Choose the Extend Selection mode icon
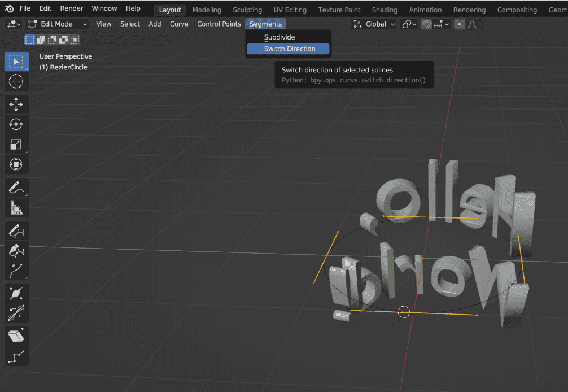 tap(41, 40)
